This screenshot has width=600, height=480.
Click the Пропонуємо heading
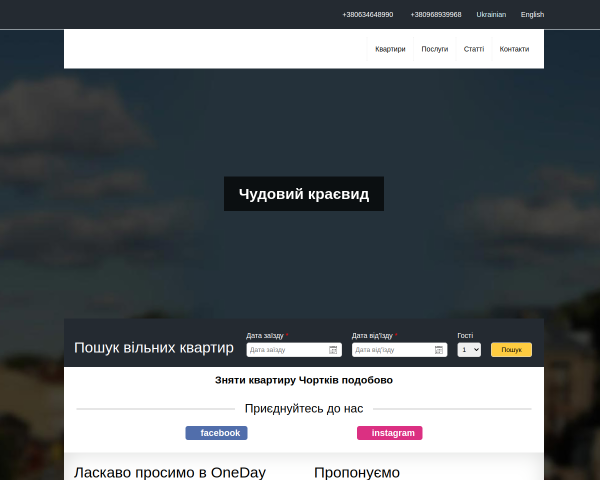(357, 473)
